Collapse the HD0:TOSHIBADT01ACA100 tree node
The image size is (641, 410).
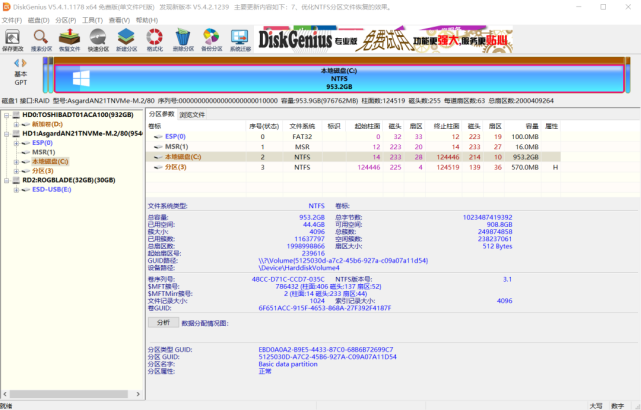(7, 115)
